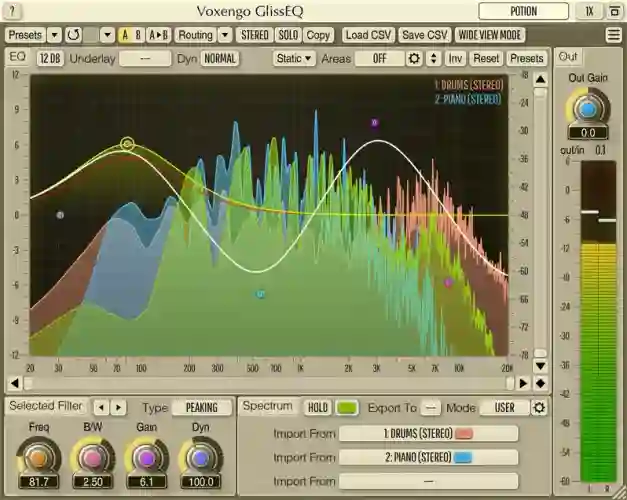Toggle 1X oversampling button
Viewport: 627px width, 500px height.
pos(589,11)
